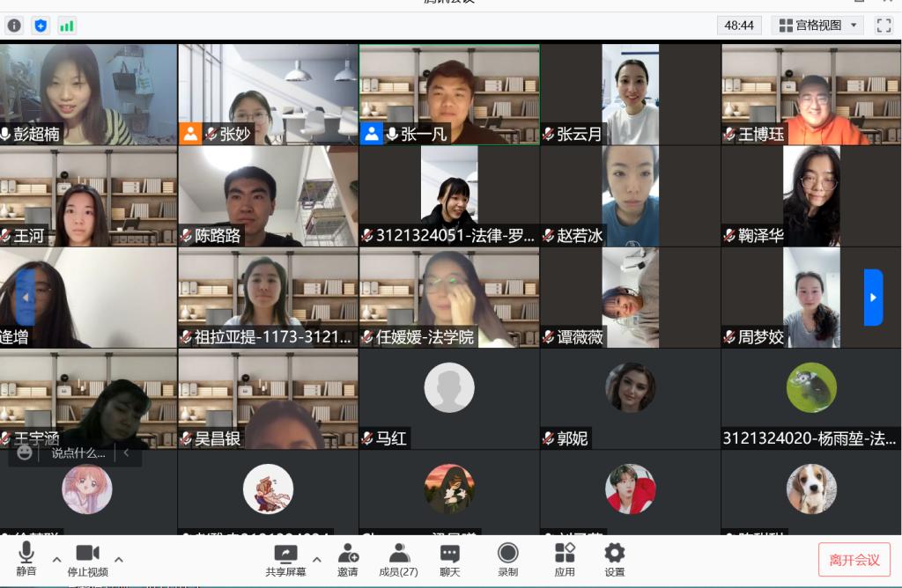Open the emoji reaction smiley
This screenshot has height=588, width=902.
(x=25, y=452)
